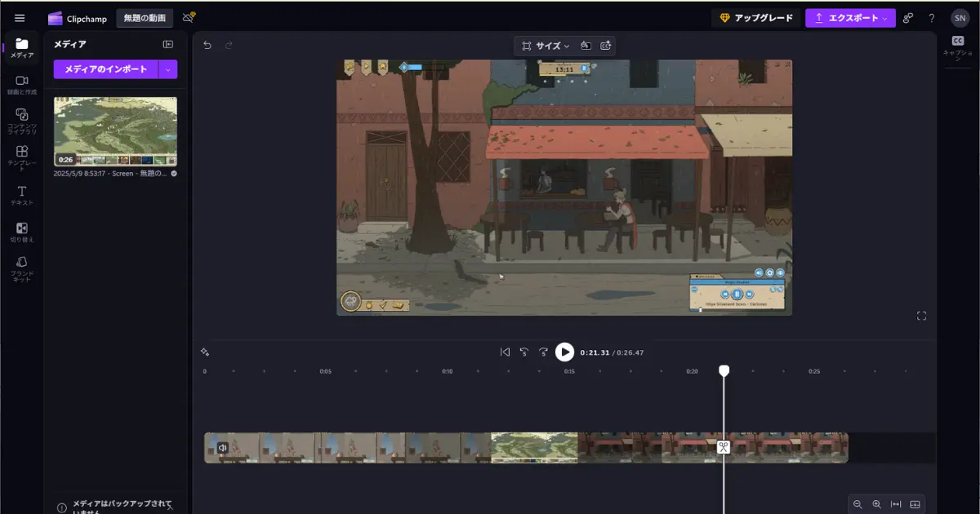
Task: Click the background removal icon in preview toolbar
Action: (586, 46)
